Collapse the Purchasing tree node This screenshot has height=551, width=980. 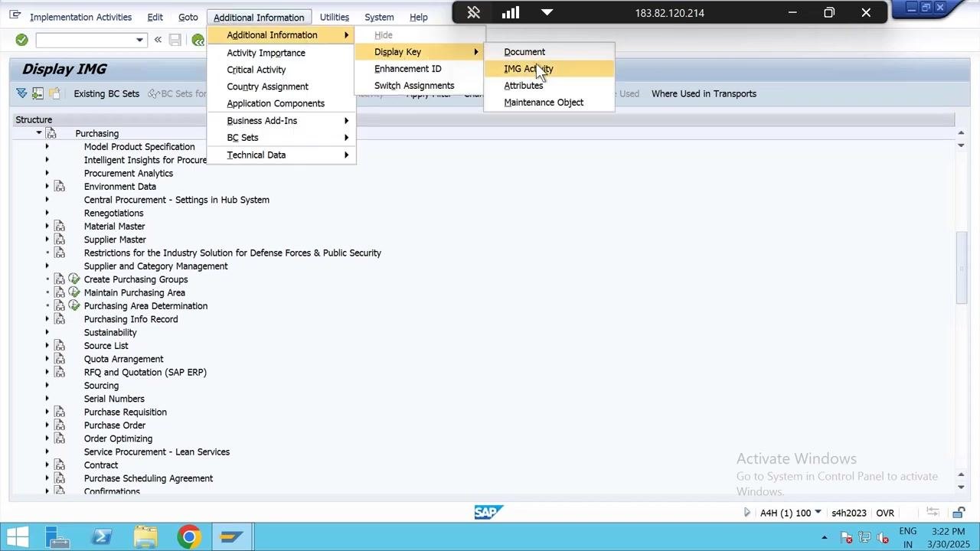coord(38,133)
